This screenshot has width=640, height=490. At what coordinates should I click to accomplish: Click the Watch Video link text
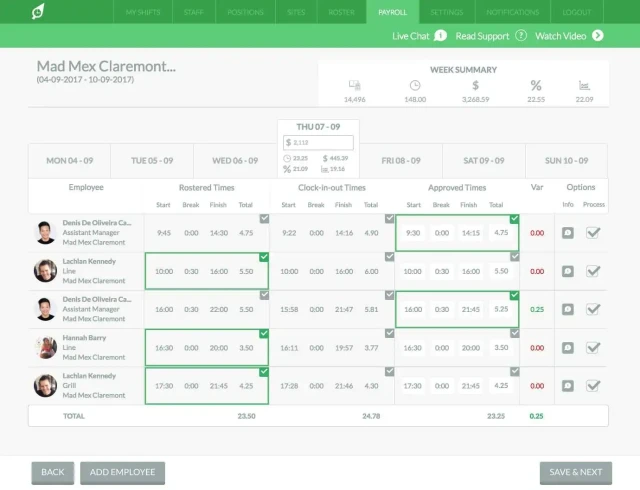click(560, 36)
